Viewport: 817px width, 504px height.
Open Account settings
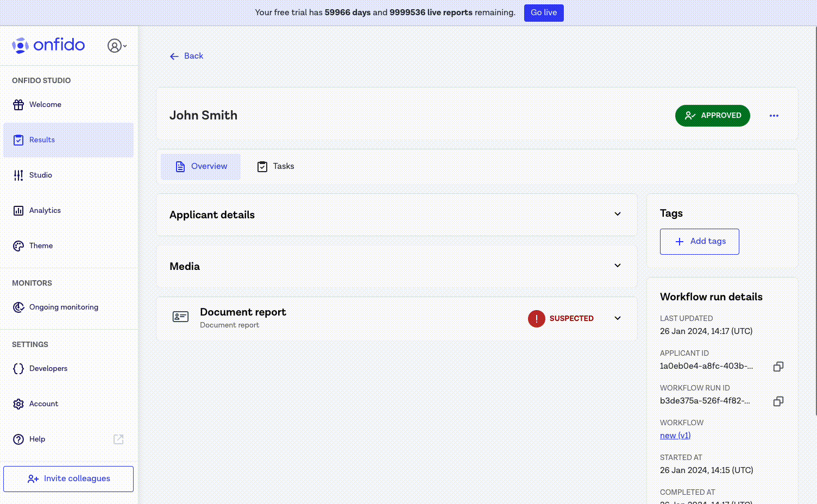point(44,404)
